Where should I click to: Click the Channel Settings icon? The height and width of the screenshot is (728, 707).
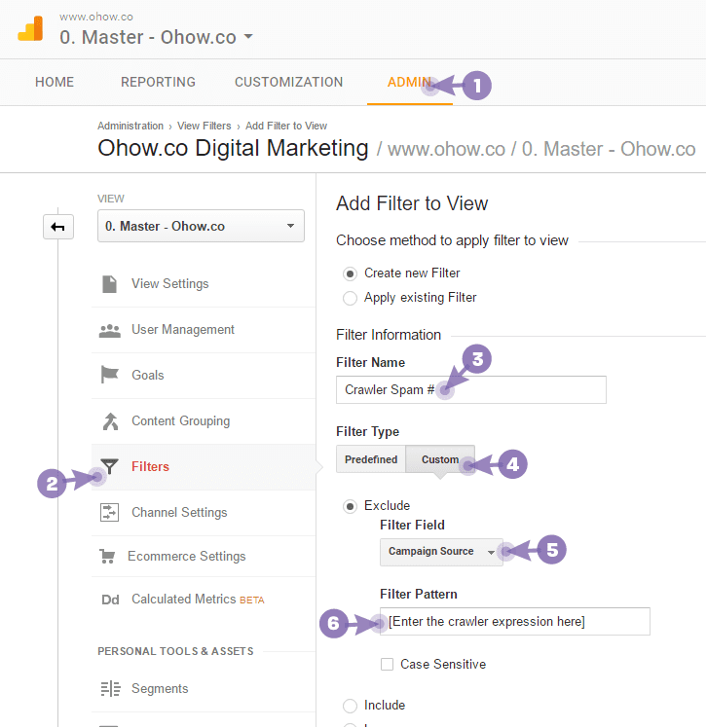click(x=110, y=513)
